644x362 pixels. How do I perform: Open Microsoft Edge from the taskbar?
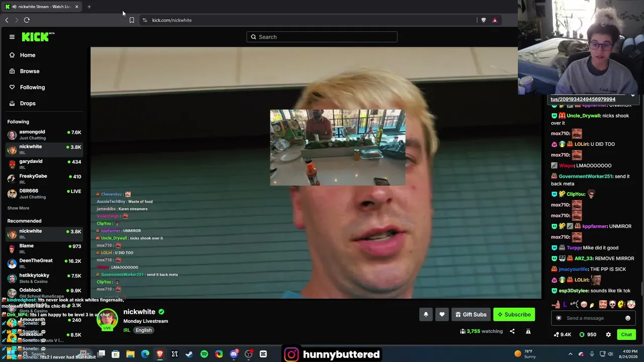pos(145,354)
